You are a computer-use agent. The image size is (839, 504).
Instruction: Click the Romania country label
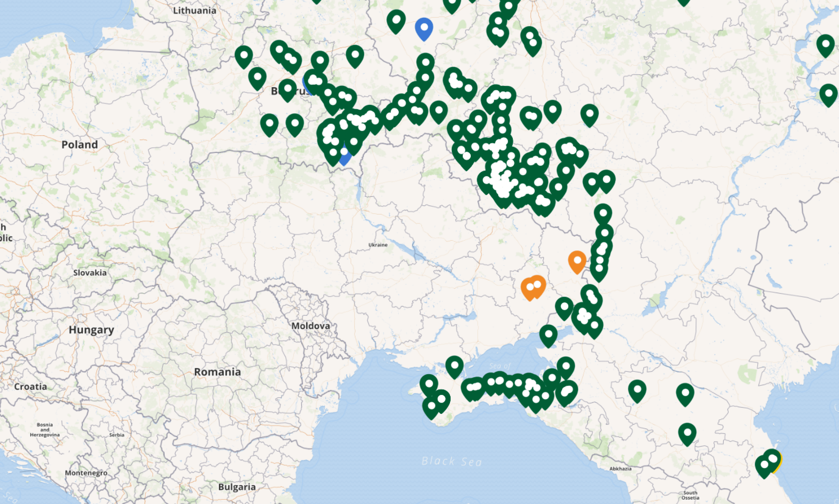pos(217,372)
